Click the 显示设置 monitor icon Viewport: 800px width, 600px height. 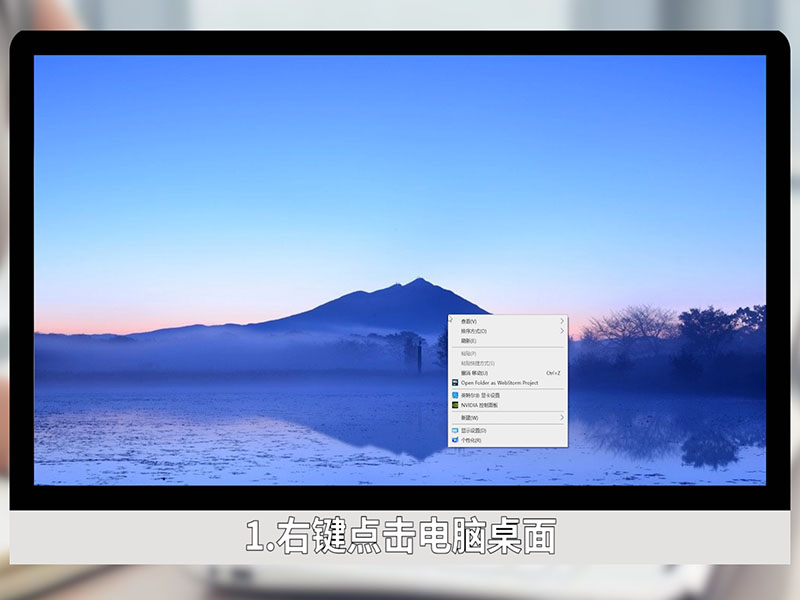point(455,431)
